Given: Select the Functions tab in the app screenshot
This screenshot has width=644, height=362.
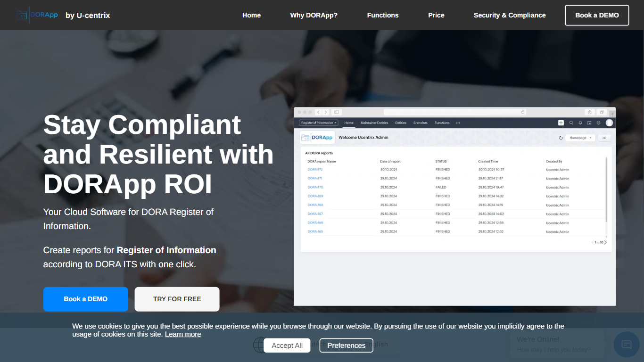Looking at the screenshot, I should (x=442, y=123).
